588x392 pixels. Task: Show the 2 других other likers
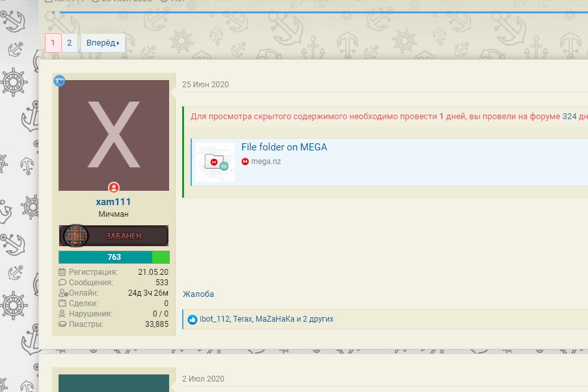pos(318,319)
